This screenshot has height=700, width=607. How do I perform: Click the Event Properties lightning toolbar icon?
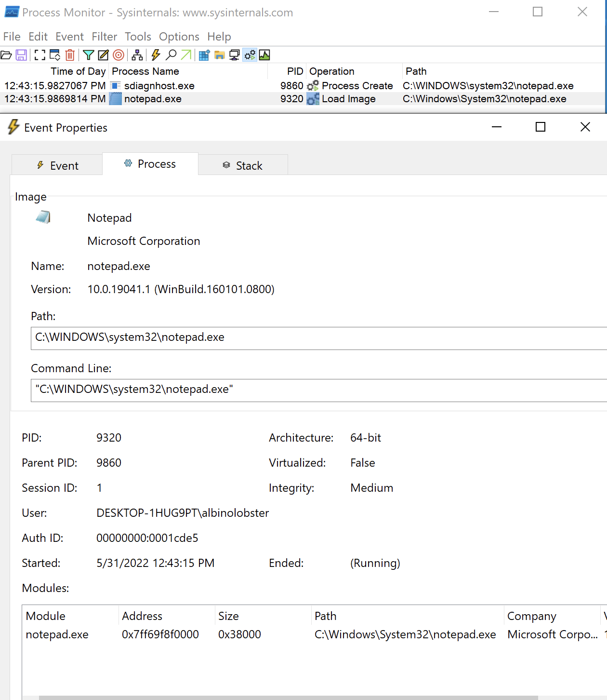[x=156, y=55]
